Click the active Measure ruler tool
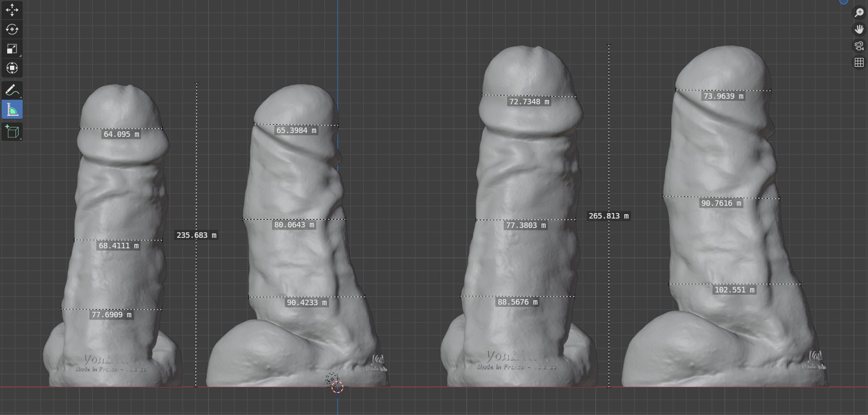 click(12, 110)
